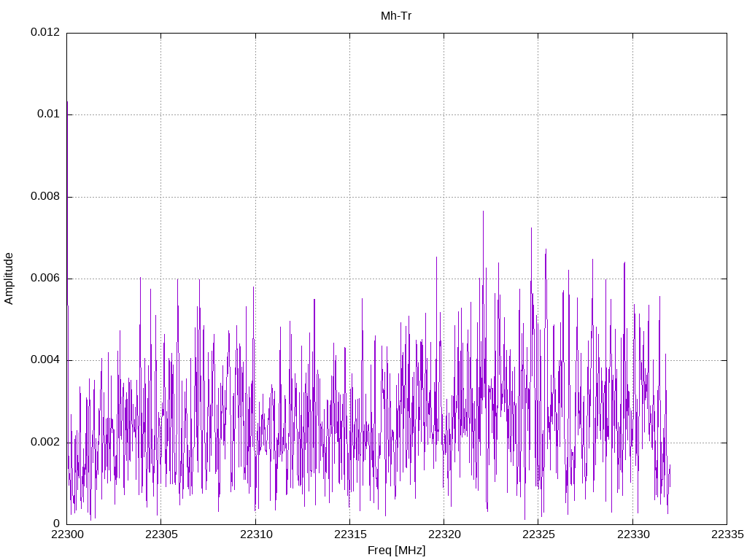Click the 0.004 y-axis tick label
The height and width of the screenshot is (560, 747).
tap(44, 360)
